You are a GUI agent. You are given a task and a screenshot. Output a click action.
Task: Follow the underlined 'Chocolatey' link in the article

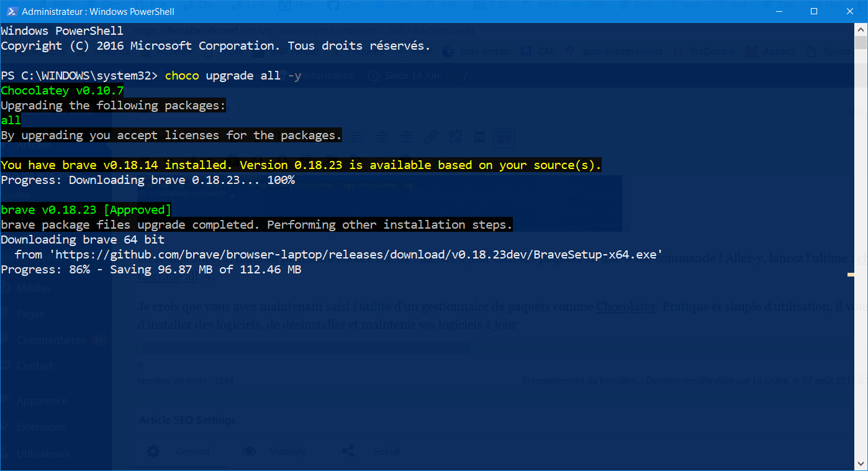tap(626, 306)
